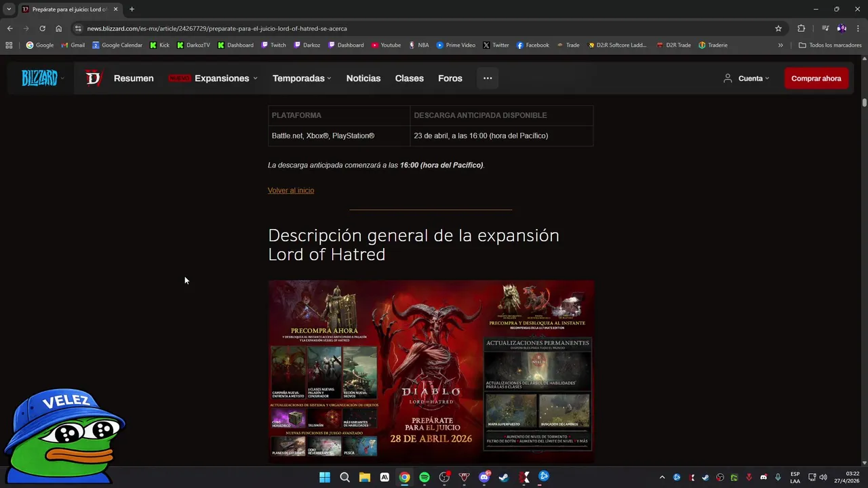Open the Todos los marcadores folder
Viewport: 868px width, 488px height.
point(830,45)
